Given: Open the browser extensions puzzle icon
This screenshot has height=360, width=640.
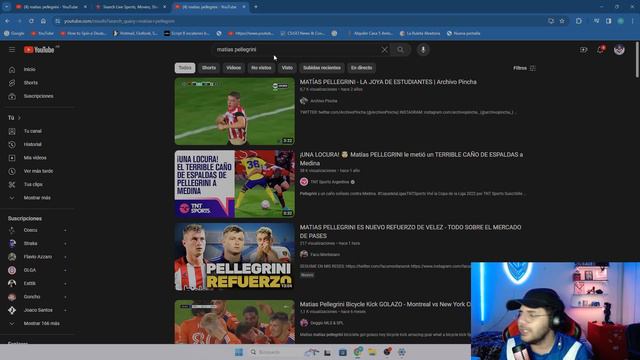Looking at the screenshot, I should 579,21.
